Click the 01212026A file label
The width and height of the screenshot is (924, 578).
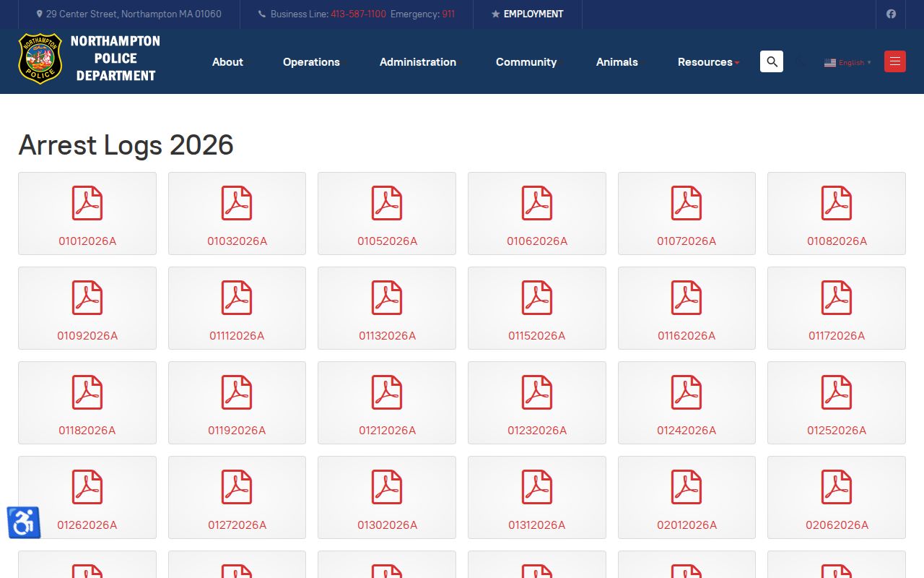(x=387, y=430)
